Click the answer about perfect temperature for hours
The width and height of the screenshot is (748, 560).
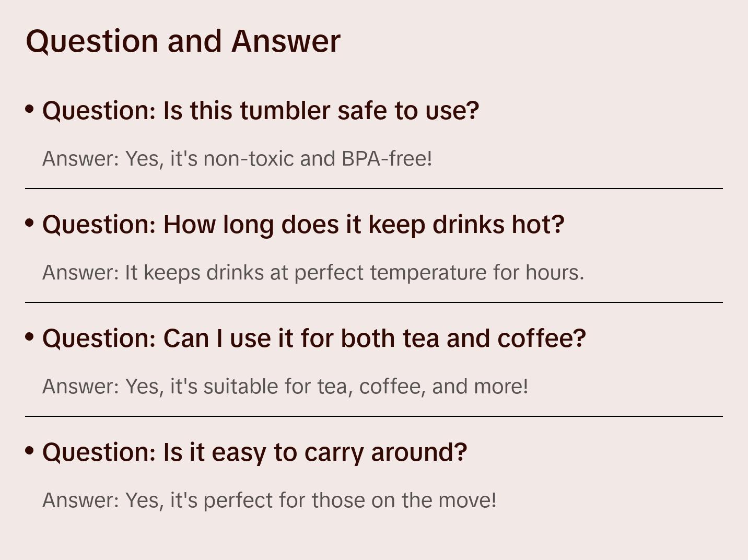click(x=313, y=273)
